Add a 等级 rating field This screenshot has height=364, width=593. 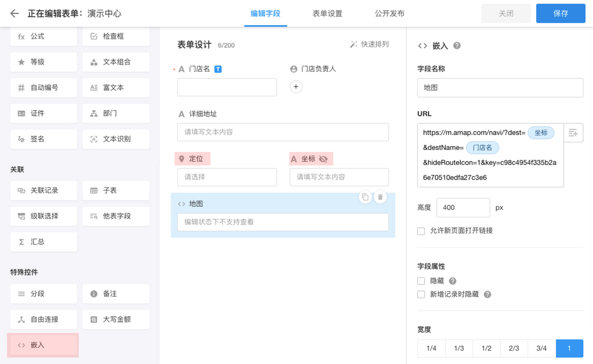click(43, 62)
